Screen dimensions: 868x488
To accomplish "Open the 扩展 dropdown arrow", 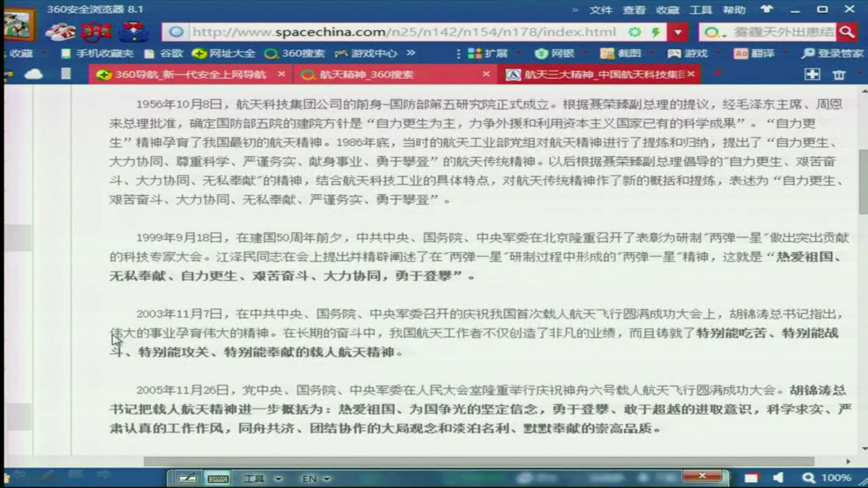I will pyautogui.click(x=518, y=53).
